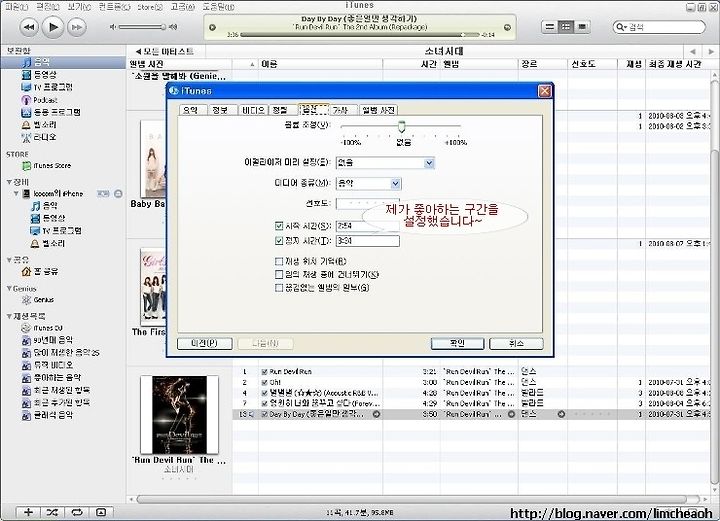720x521 pixels.
Task: Click the Play button in iTunes toolbar
Action: pyautogui.click(x=53, y=27)
